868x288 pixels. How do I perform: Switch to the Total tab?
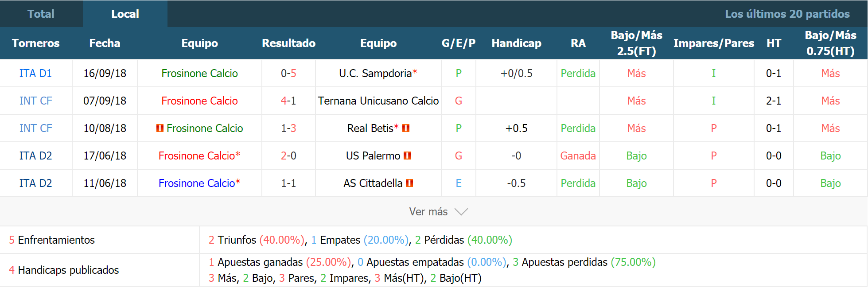41,14
